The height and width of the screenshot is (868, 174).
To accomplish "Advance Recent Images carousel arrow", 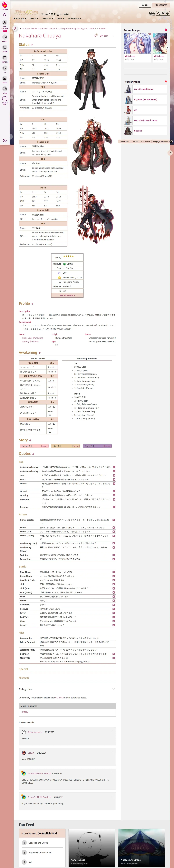I will coord(167,48).
